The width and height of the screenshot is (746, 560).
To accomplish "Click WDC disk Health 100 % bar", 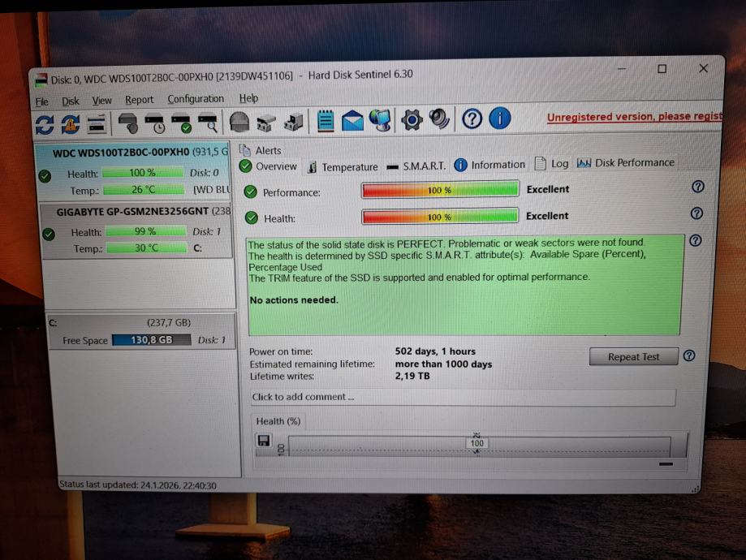I will pyautogui.click(x=143, y=172).
